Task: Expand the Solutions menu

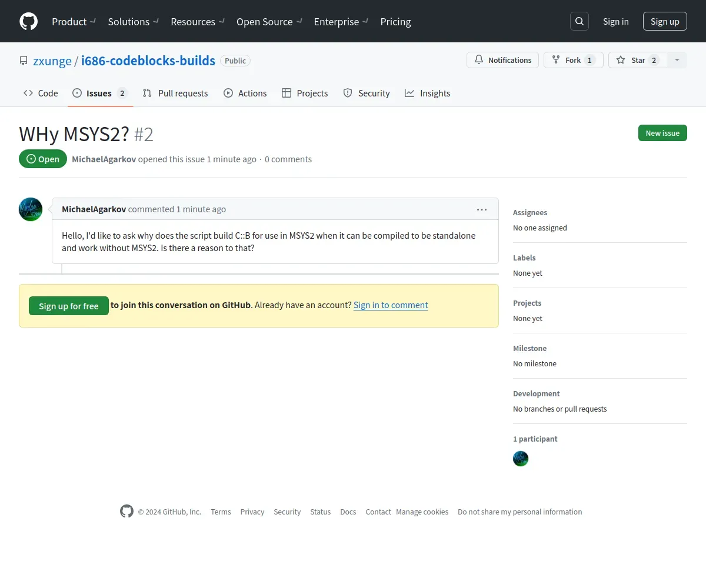Action: click(x=133, y=21)
